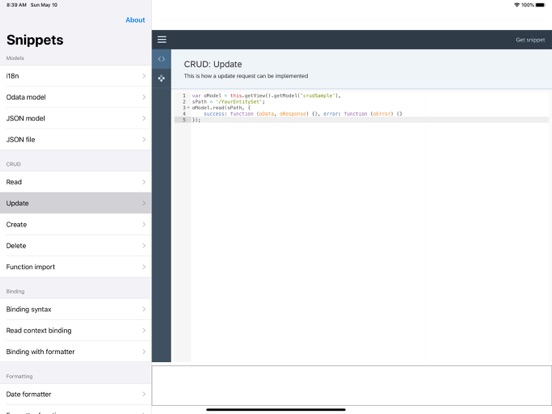This screenshot has height=414, width=552.
Task: Click the move arrows icon in sidebar
Action: (x=161, y=78)
